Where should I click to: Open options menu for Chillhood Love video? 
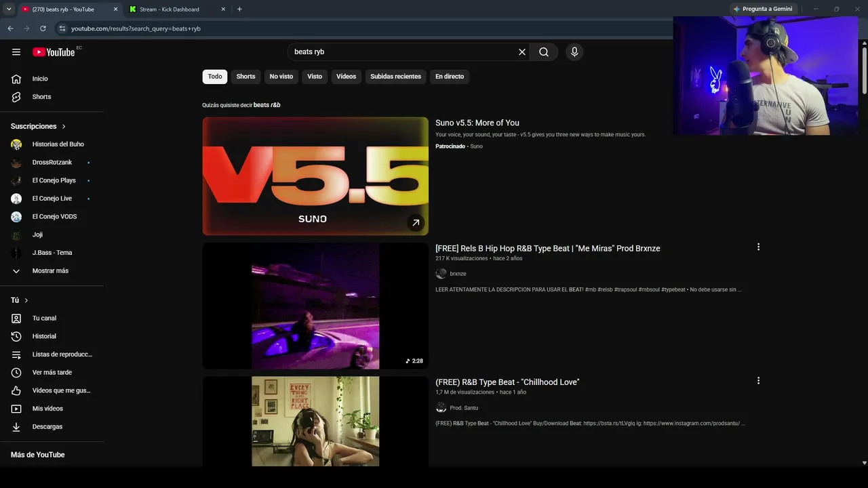click(x=758, y=381)
